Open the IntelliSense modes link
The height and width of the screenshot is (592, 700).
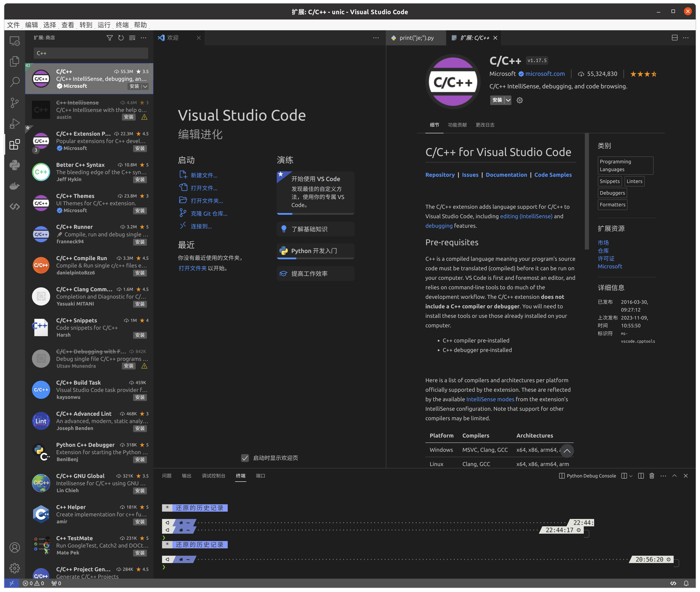(x=490, y=399)
